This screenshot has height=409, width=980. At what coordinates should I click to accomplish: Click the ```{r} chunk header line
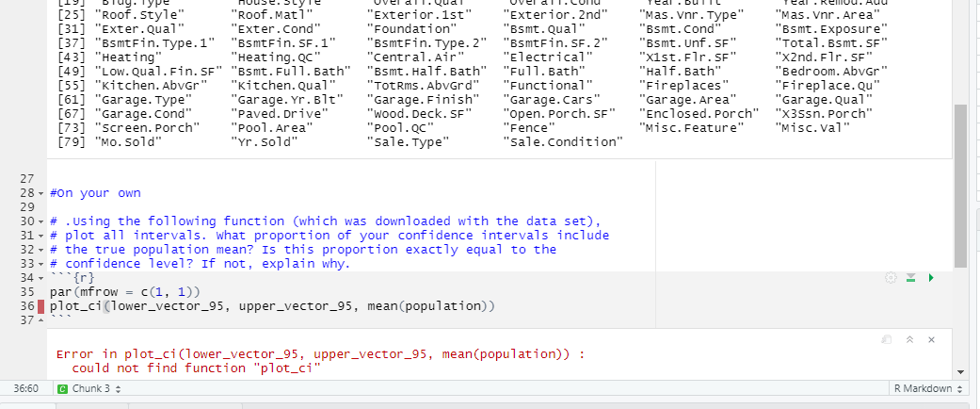click(72, 278)
